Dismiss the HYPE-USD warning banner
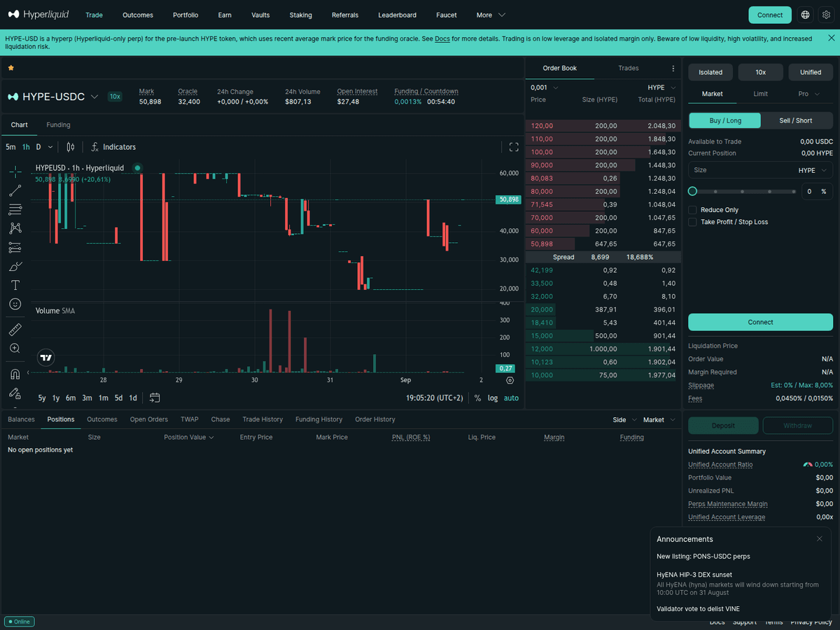This screenshot has height=630, width=840. tap(831, 38)
